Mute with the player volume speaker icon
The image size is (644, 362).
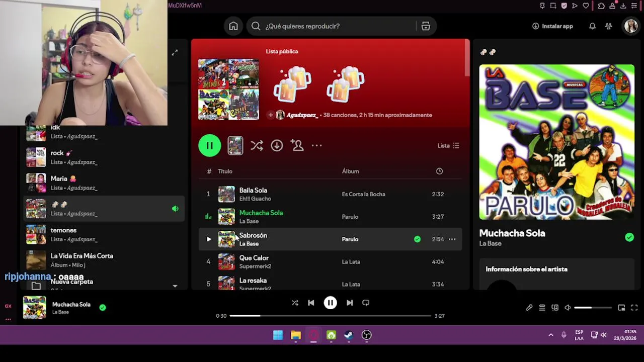point(568,308)
